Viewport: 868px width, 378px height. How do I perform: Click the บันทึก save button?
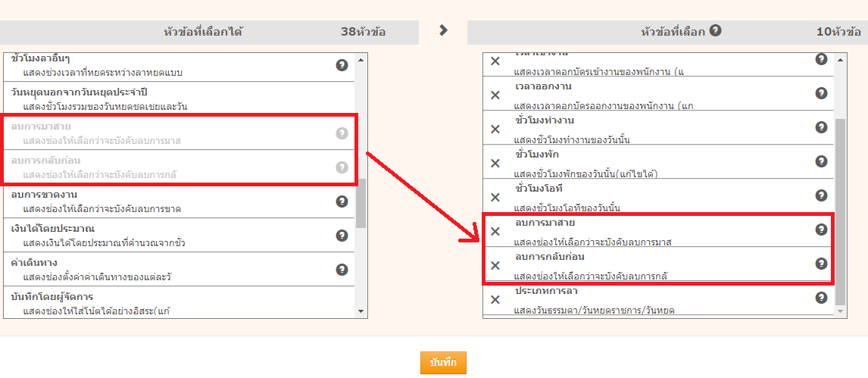443,363
